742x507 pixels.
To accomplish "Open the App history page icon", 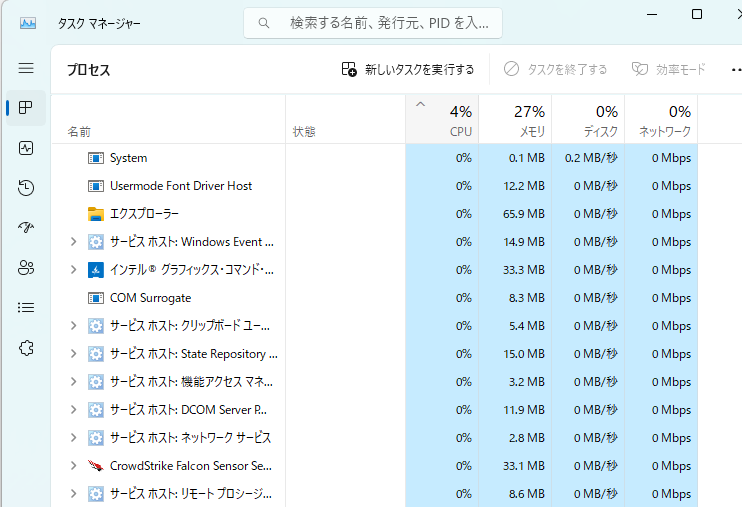I will (x=26, y=188).
